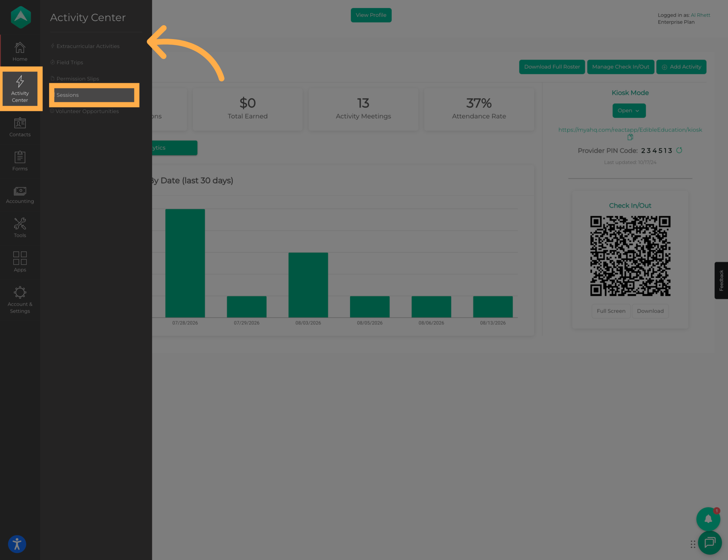Click Manage Check In/Out button

tap(621, 67)
